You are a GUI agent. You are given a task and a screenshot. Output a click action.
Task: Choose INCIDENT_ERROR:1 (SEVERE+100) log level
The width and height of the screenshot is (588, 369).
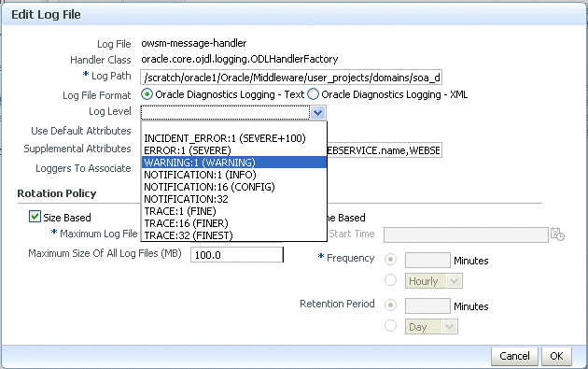click(x=234, y=138)
